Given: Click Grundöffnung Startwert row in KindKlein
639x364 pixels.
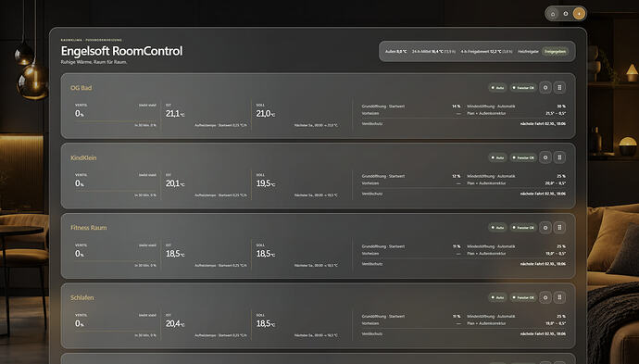Looking at the screenshot, I should (x=411, y=177).
